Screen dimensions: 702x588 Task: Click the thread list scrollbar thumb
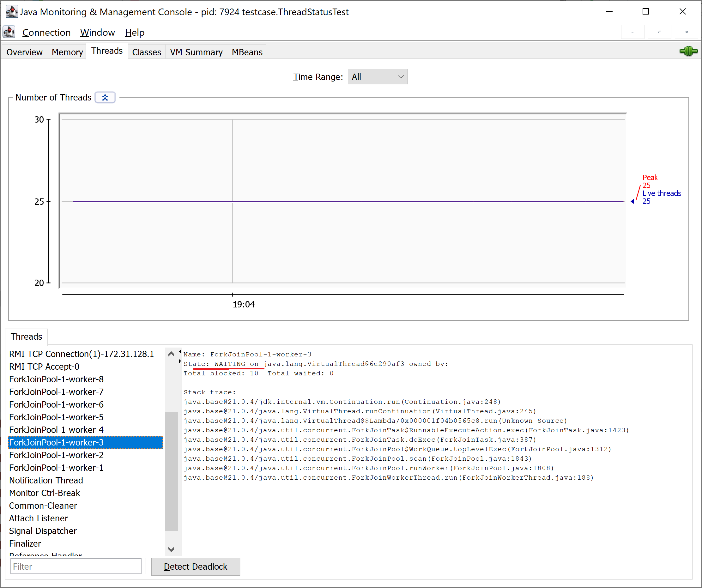(x=171, y=471)
